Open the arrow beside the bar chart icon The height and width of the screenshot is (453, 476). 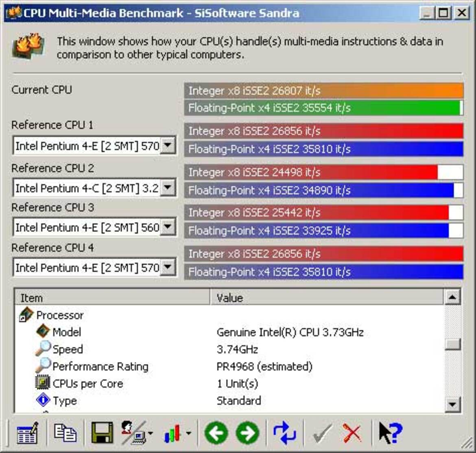188,433
